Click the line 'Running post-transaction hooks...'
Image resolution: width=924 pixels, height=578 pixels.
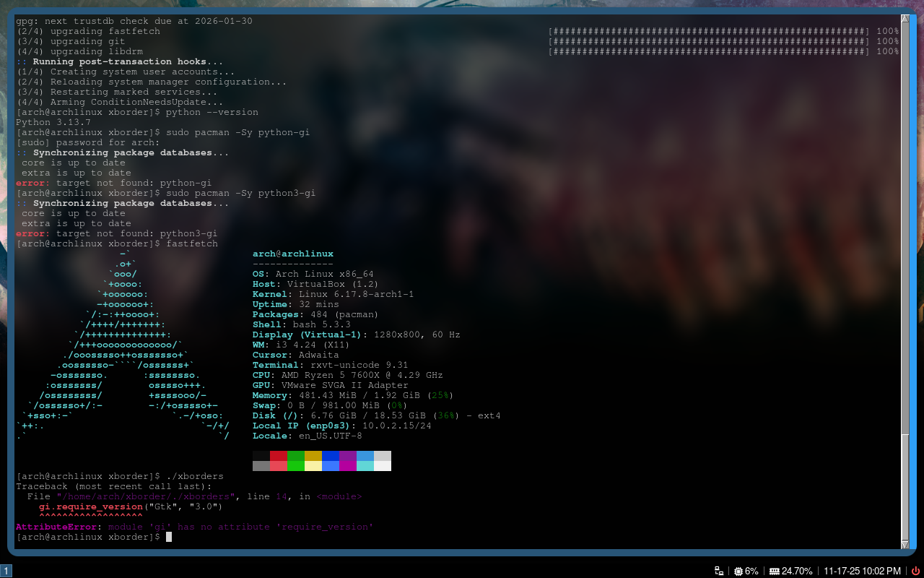coord(120,61)
